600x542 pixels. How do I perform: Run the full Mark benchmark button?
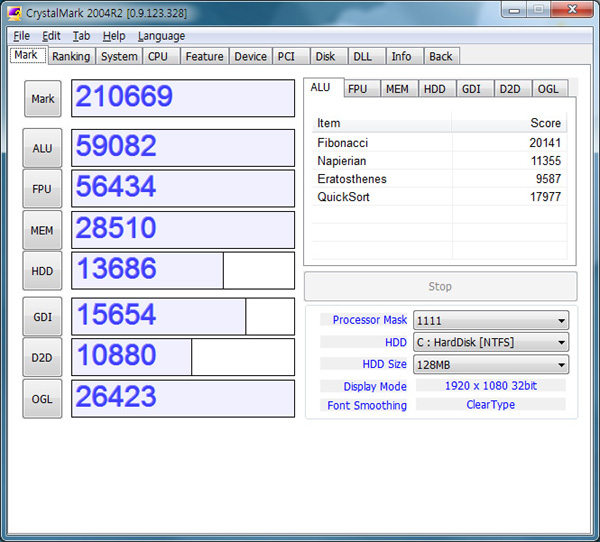[42, 99]
